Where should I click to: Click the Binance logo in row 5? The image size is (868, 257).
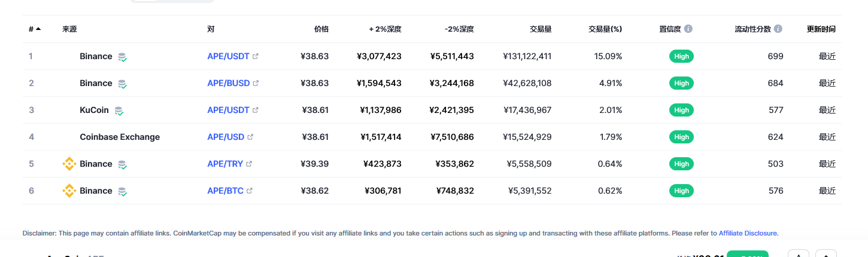point(69,164)
